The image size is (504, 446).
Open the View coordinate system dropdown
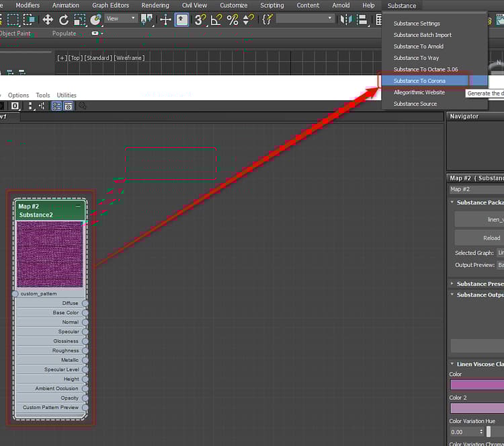click(x=121, y=19)
